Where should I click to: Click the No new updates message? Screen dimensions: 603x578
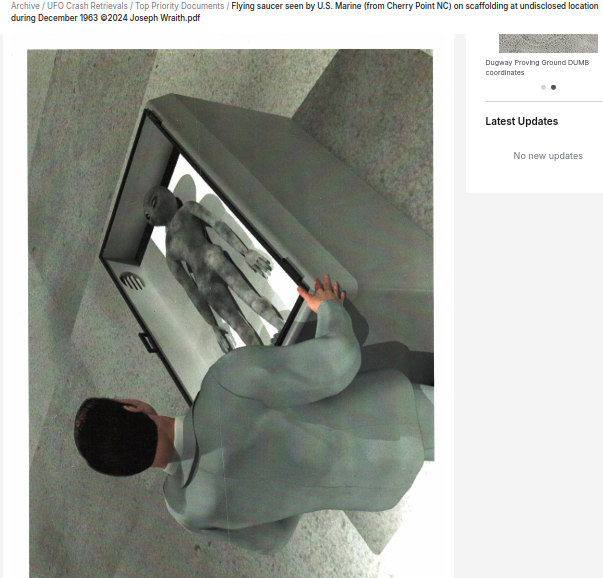tap(547, 156)
